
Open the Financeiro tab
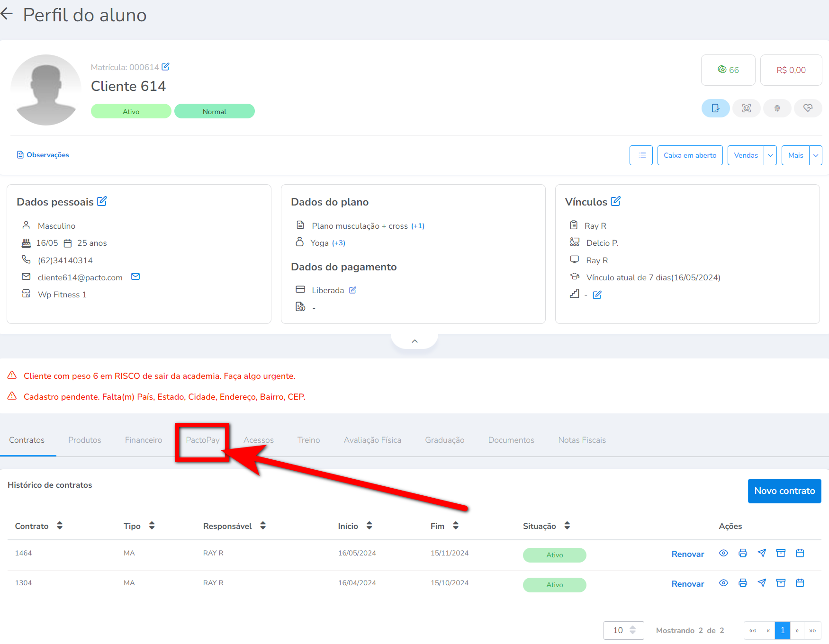[144, 440]
